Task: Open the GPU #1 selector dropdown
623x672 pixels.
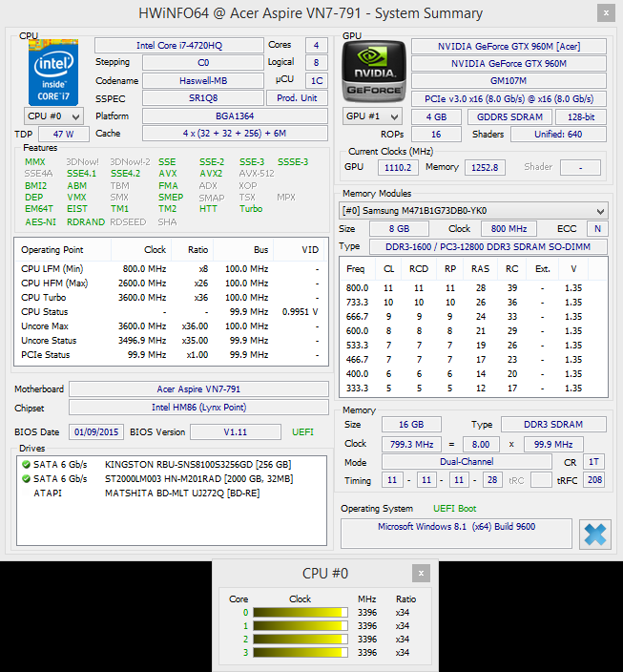Action: coord(372,116)
